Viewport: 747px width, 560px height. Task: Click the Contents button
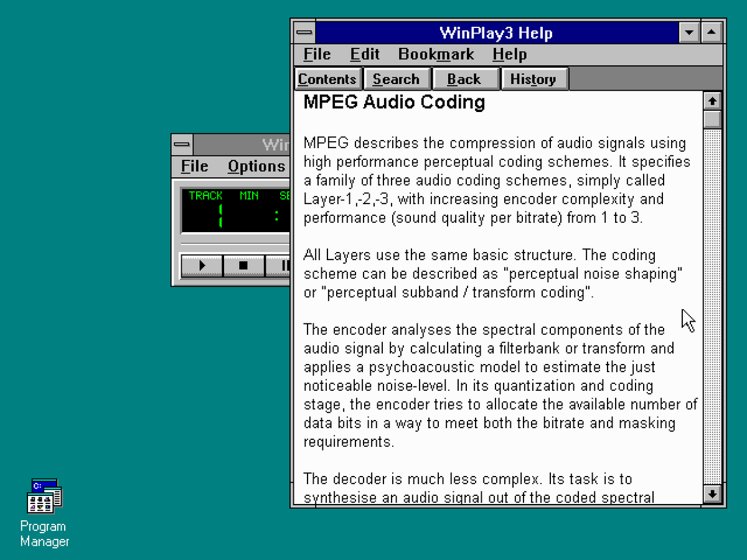(x=327, y=79)
